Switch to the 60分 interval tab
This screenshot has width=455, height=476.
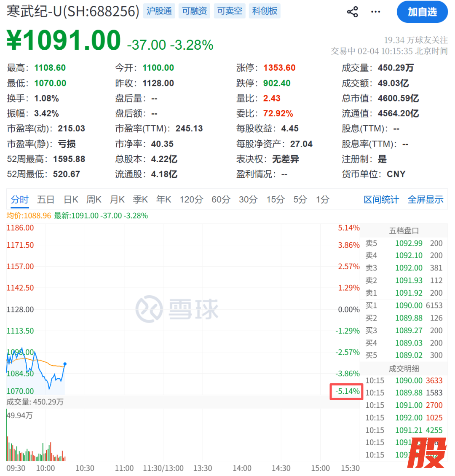[221, 199]
